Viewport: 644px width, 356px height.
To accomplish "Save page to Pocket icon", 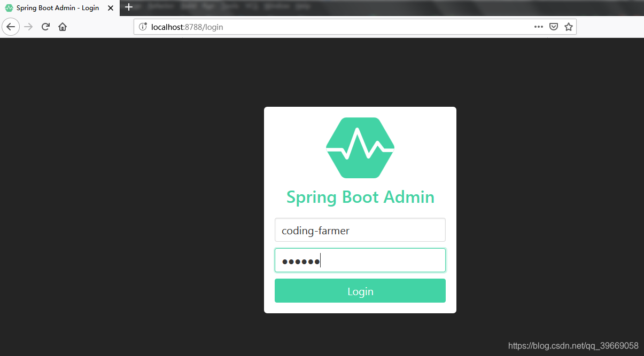I will point(554,27).
